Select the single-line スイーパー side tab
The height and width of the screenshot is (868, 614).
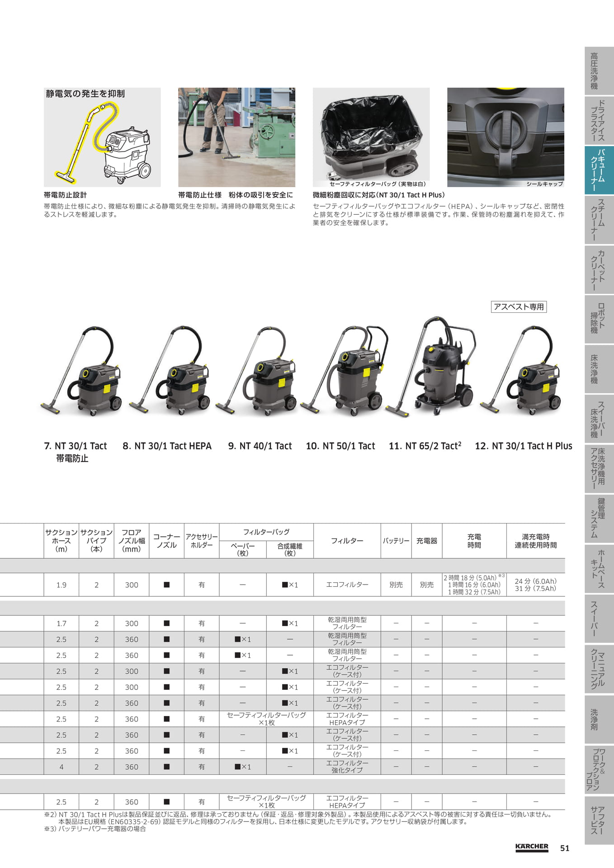(599, 618)
